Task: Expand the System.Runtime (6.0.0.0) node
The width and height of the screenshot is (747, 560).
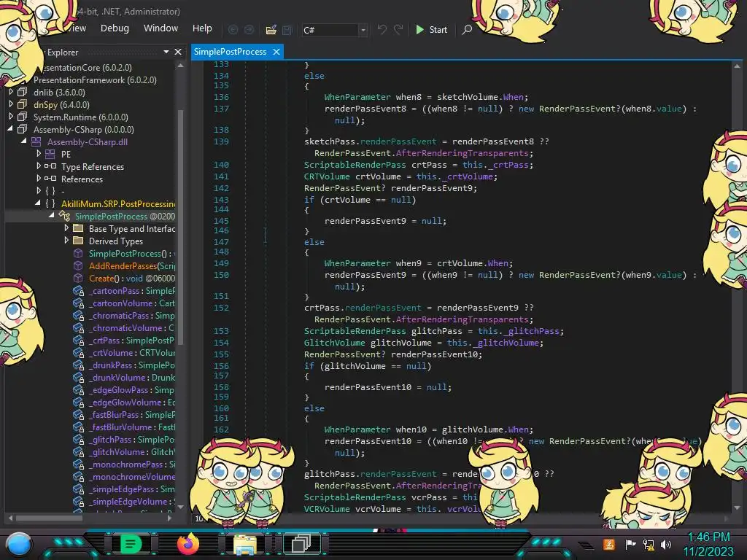Action: pos(11,117)
